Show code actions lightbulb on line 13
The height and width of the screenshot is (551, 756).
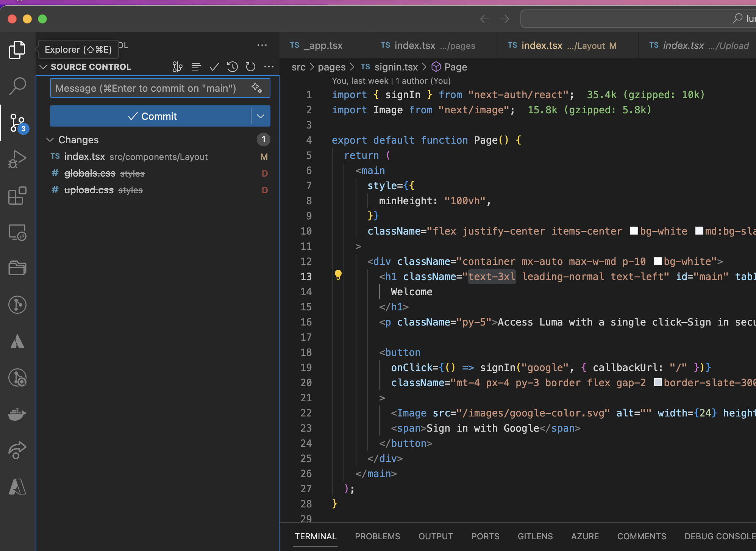(x=338, y=275)
